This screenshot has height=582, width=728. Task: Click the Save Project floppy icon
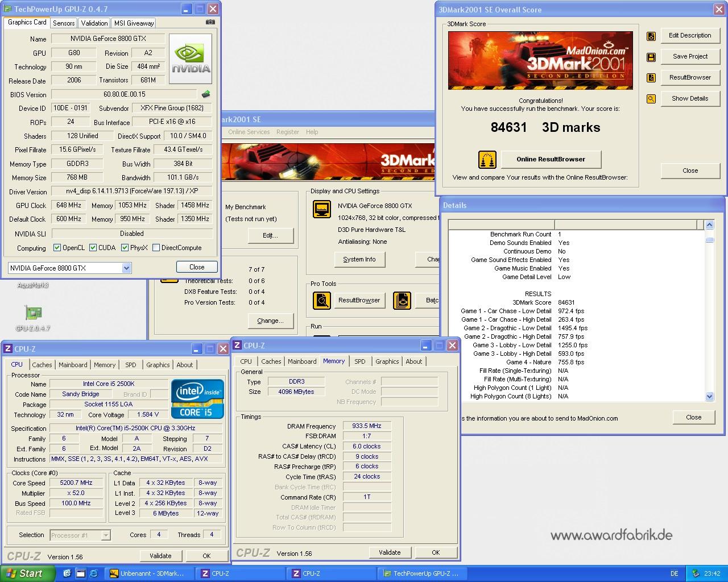(651, 57)
